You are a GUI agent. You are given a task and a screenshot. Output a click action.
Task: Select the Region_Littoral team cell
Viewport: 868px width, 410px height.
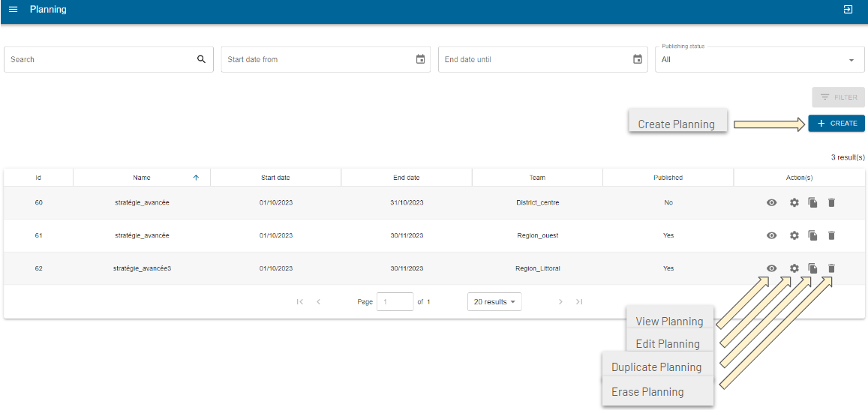pos(537,268)
